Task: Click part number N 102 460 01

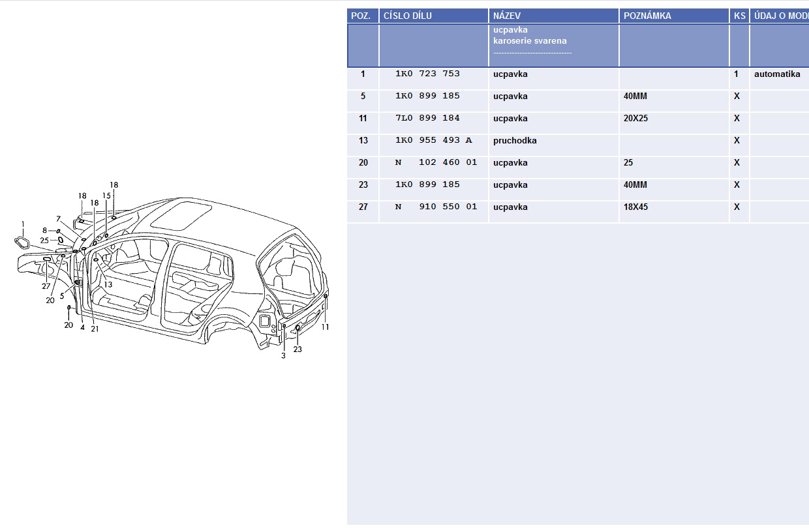Action: [436, 162]
